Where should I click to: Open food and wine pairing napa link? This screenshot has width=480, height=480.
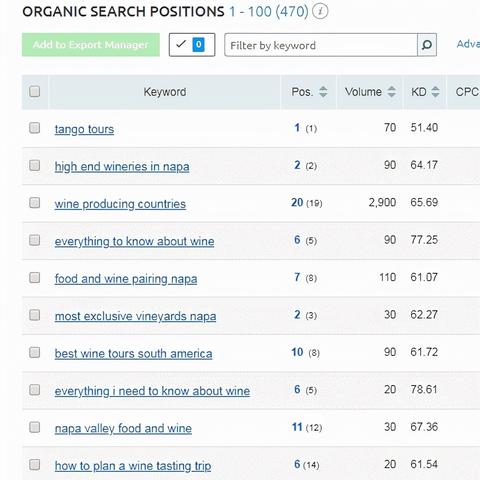pyautogui.click(x=126, y=279)
